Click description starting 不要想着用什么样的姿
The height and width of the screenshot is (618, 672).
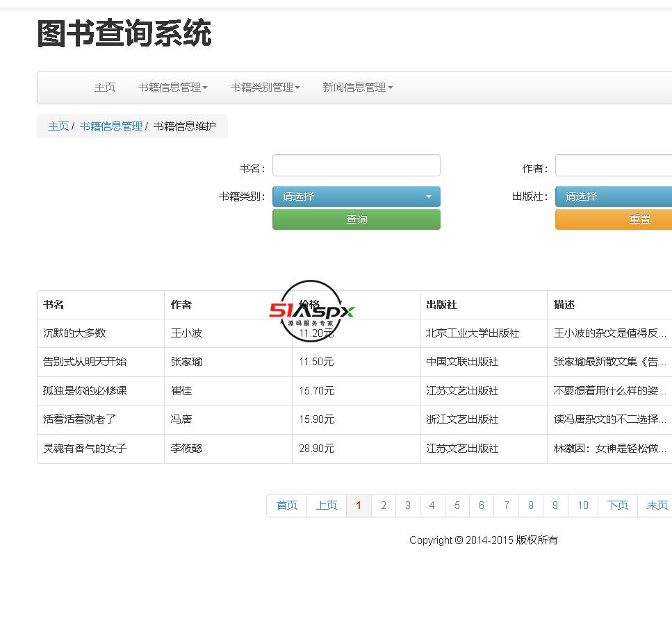coord(610,391)
